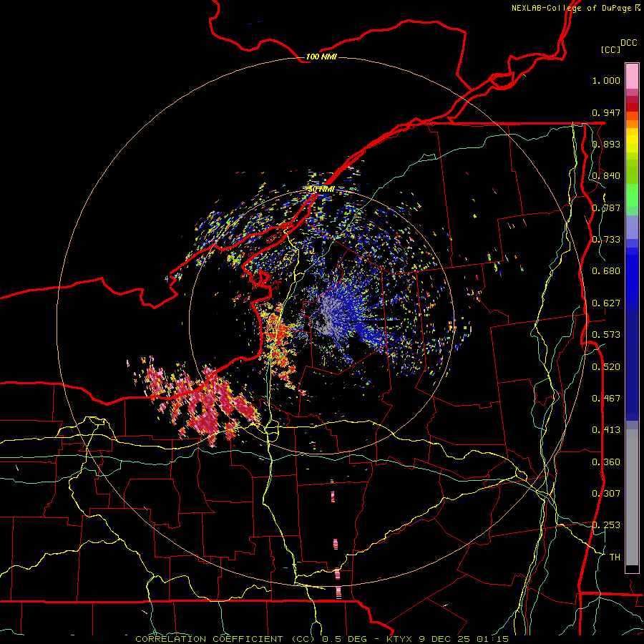Viewport: 644px width, 644px height.
Task: Click the 50 NMI range ring label
Action: pos(321,190)
